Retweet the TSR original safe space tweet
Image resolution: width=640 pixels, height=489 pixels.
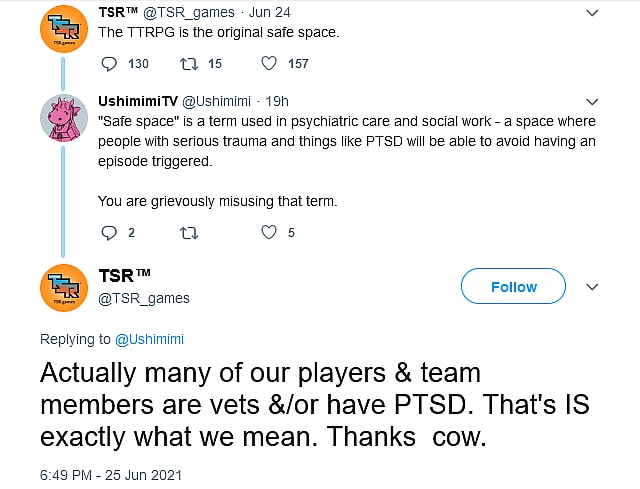pyautogui.click(x=187, y=64)
